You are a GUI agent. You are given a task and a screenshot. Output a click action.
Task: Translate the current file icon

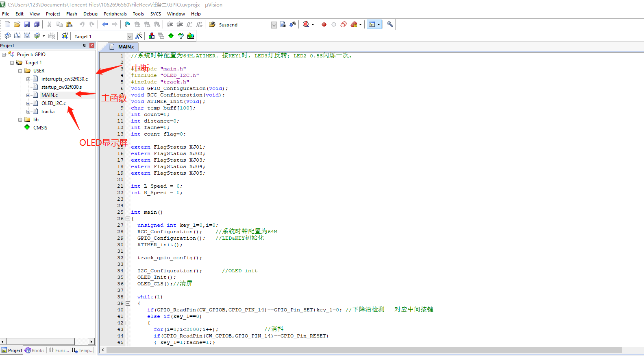click(x=7, y=36)
